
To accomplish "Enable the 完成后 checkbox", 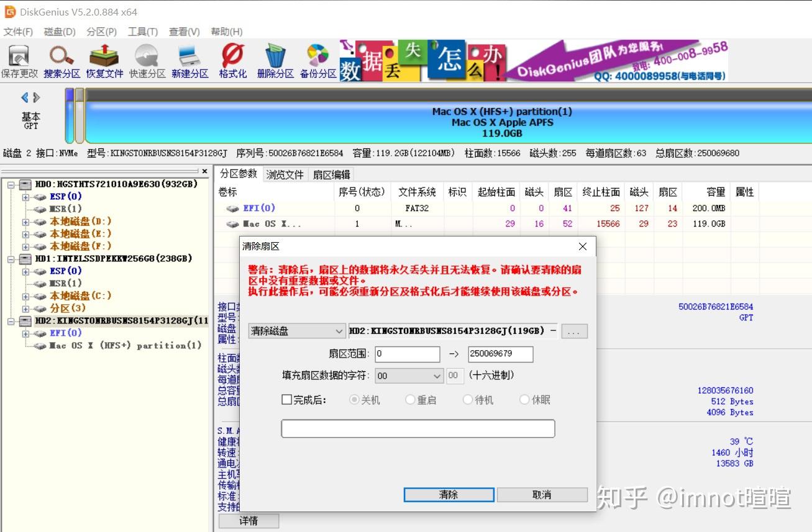I will 286,400.
